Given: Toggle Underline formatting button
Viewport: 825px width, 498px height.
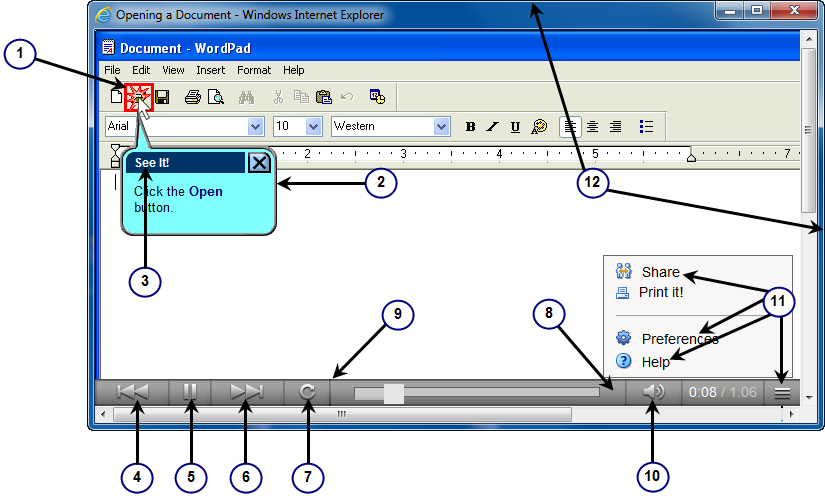Looking at the screenshot, I should point(515,127).
